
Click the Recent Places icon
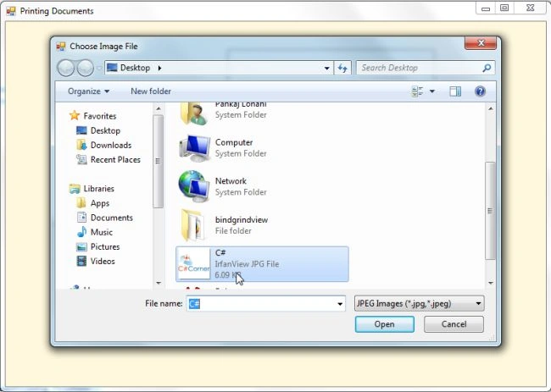pyautogui.click(x=81, y=159)
